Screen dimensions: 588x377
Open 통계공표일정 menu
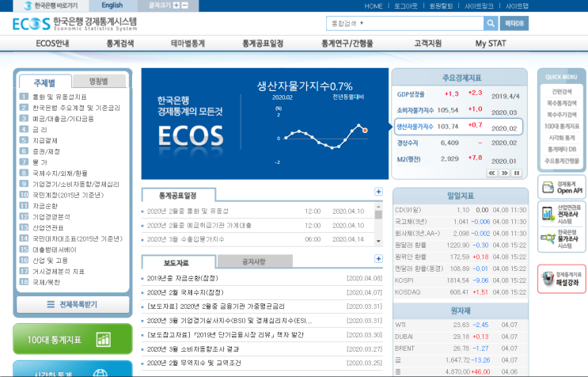tap(263, 44)
